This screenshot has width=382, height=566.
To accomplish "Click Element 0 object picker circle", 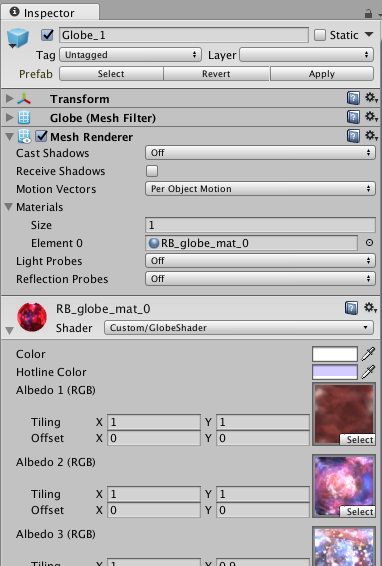I will (x=369, y=243).
